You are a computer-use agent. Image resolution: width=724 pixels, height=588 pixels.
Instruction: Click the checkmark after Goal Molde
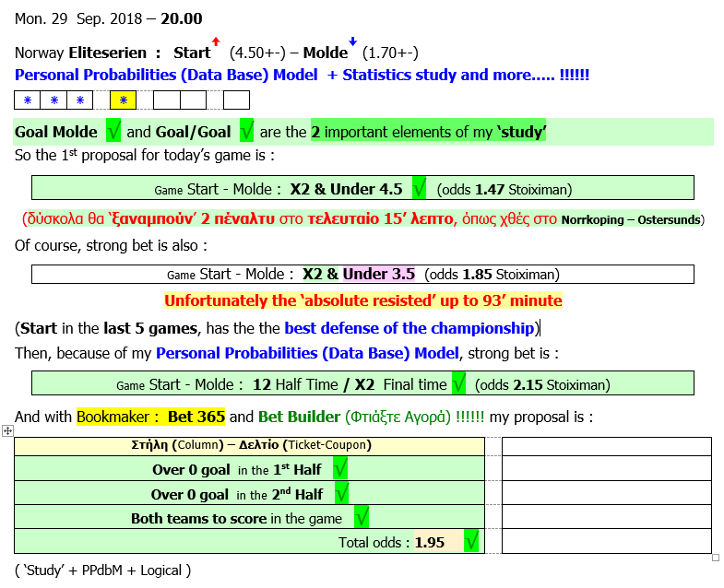[113, 130]
